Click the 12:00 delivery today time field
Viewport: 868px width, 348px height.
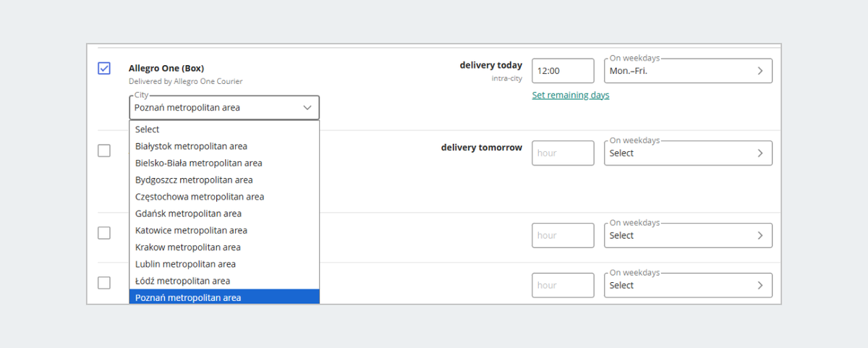[563, 71]
